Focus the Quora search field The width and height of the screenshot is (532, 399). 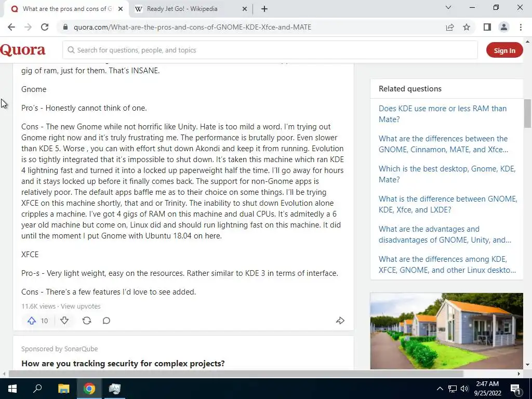coord(270,50)
